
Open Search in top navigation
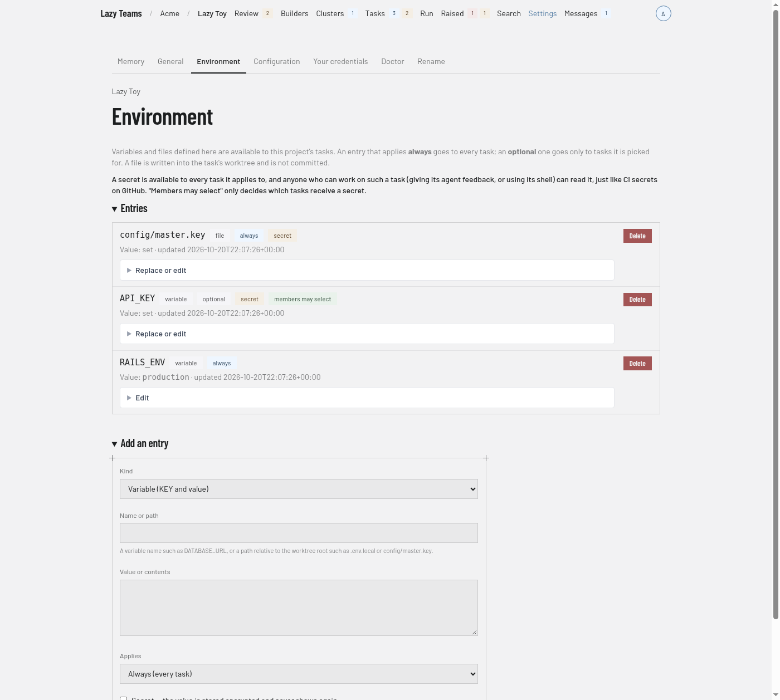509,13
